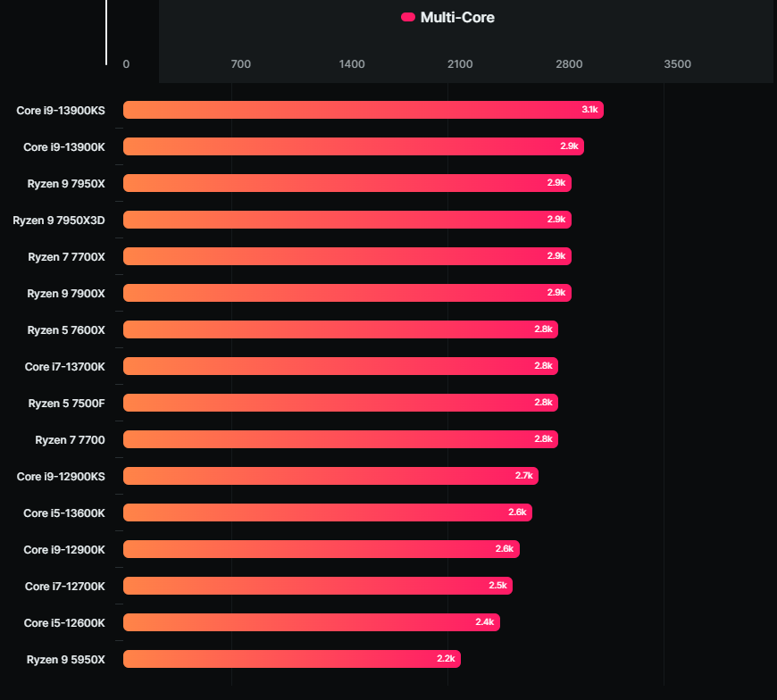The height and width of the screenshot is (700, 777).
Task: Select the Ryzen 9 7950X bar
Action: click(x=347, y=183)
